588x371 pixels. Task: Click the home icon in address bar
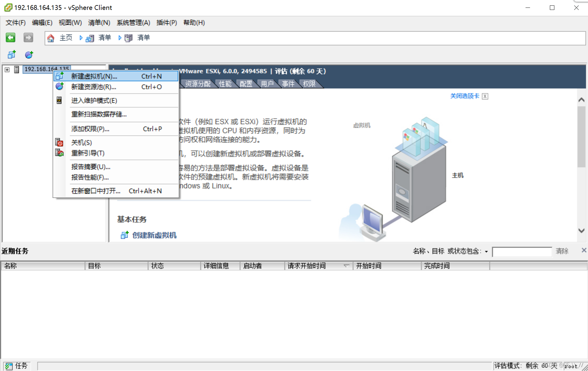pos(51,38)
